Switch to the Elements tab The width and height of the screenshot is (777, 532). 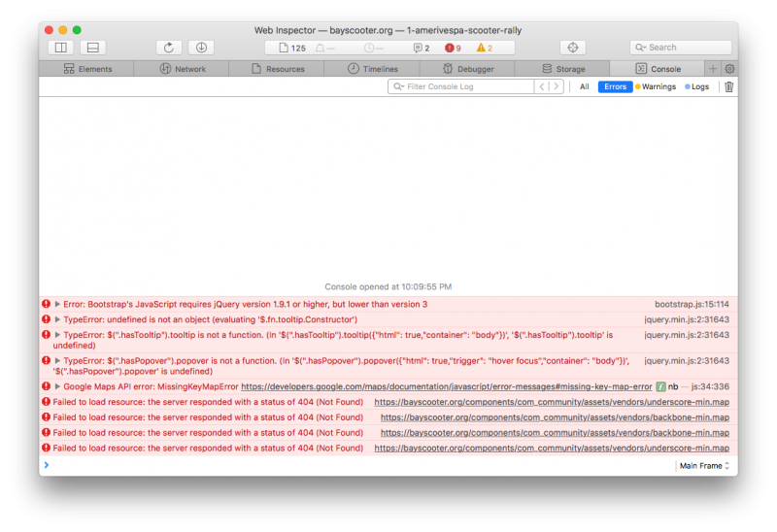87,69
